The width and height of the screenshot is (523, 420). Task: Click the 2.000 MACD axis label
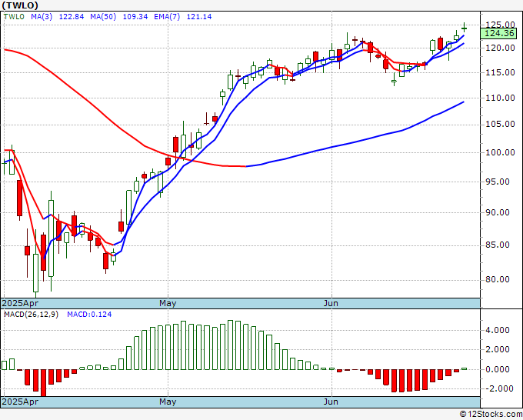[x=498, y=349]
